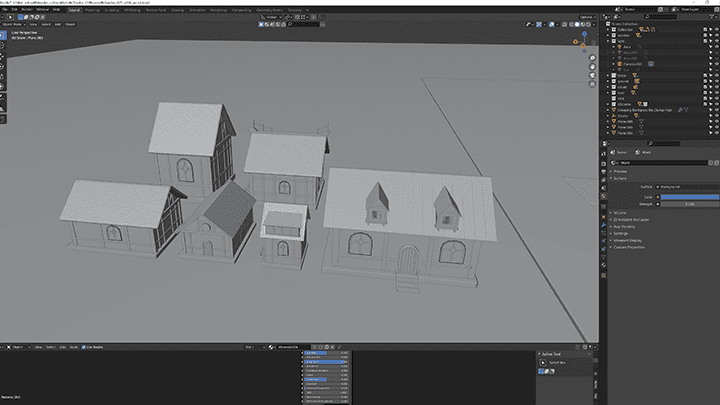Open View Layer properties tab icon
This screenshot has width=720, height=405.
[x=603, y=180]
